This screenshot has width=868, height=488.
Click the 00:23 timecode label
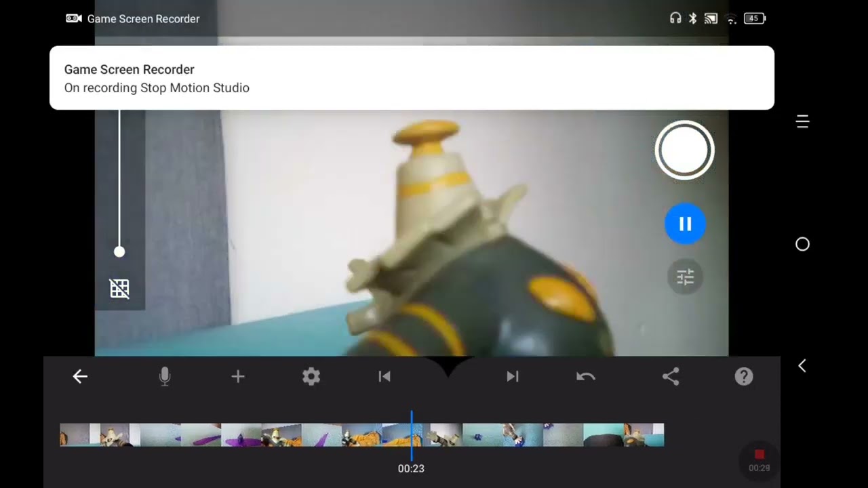point(411,468)
